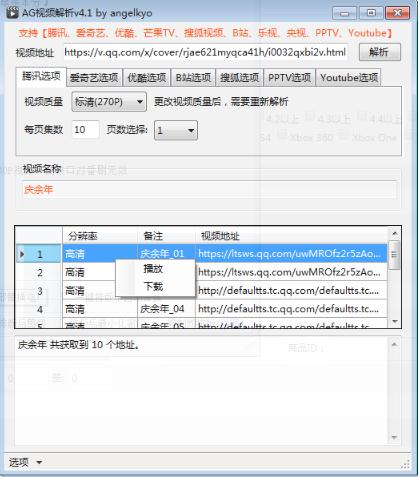Click the results grid scroll down arrow
The image size is (419, 477).
pos(395,321)
